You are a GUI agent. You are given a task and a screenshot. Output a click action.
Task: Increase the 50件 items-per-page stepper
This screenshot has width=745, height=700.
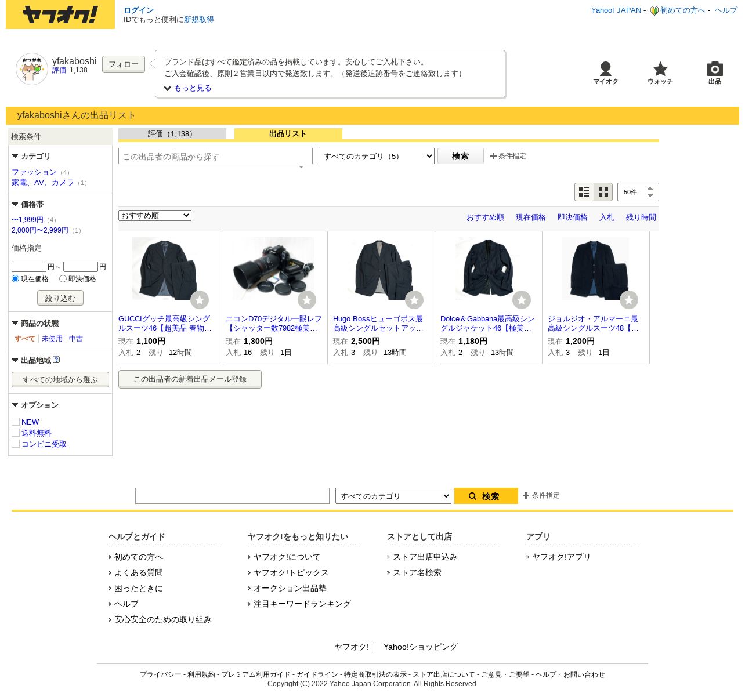pos(650,188)
